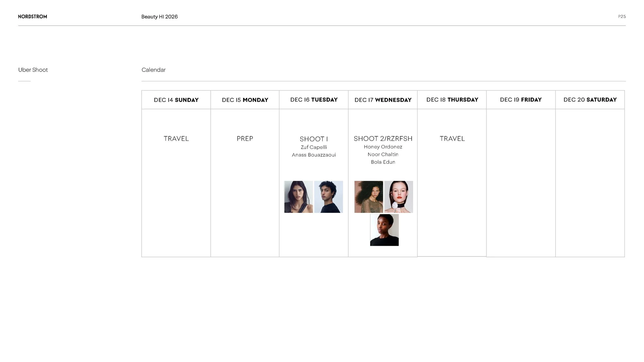Select the DEC 18 THURSDAY header
The image size is (644, 362).
click(x=452, y=100)
